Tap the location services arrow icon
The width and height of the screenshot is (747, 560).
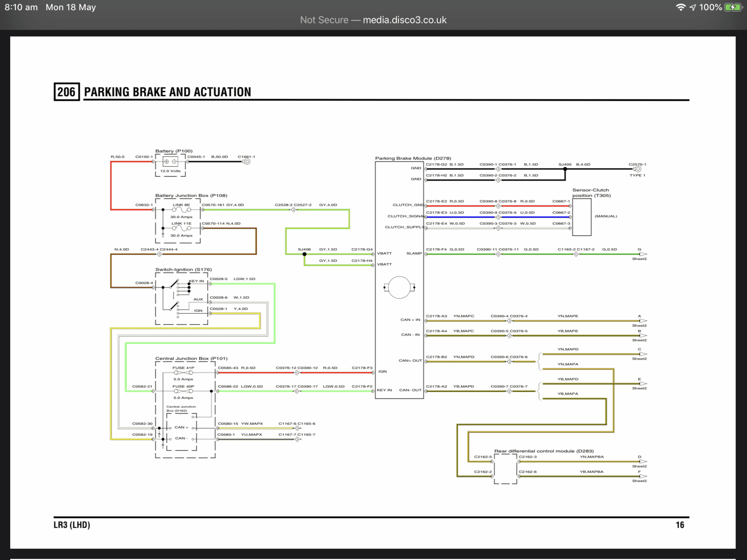[693, 7]
